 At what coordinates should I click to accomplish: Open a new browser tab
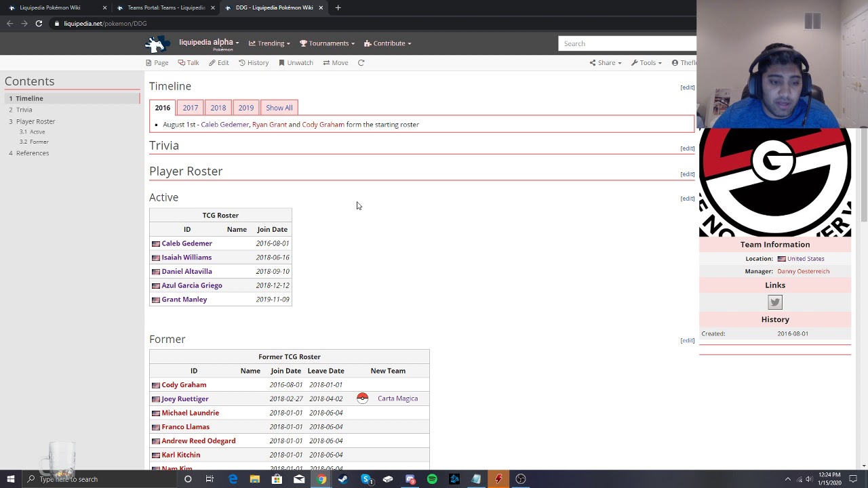coord(338,7)
